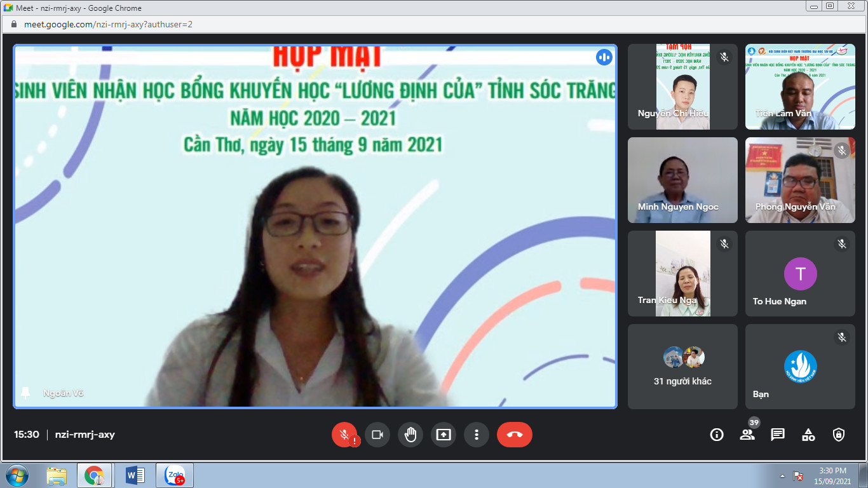Open the 31 người khác tile
868x488 pixels.
click(x=682, y=367)
